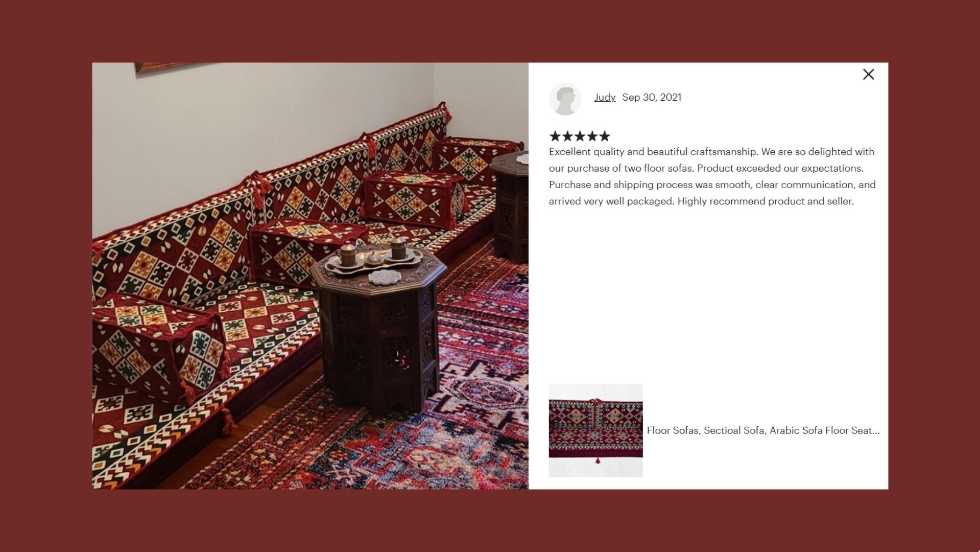
Task: Click the 'Highly recommend product and seller' text
Action: coord(766,201)
